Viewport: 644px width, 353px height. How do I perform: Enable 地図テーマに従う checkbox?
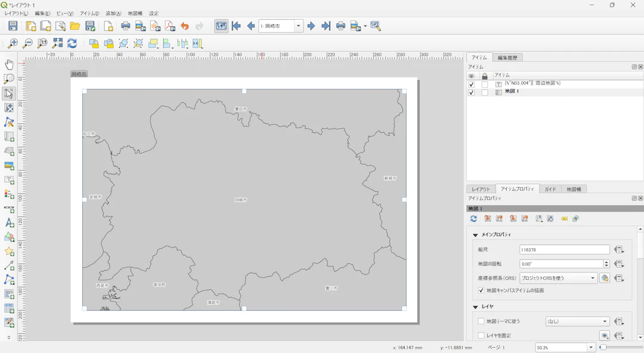(481, 321)
